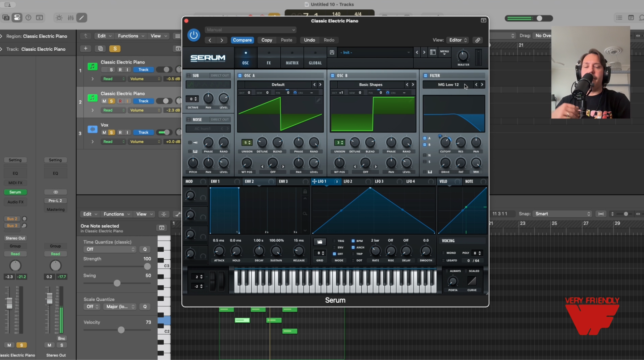
Task: Toggle LFO BPM sync checkbox
Action: [353, 241]
